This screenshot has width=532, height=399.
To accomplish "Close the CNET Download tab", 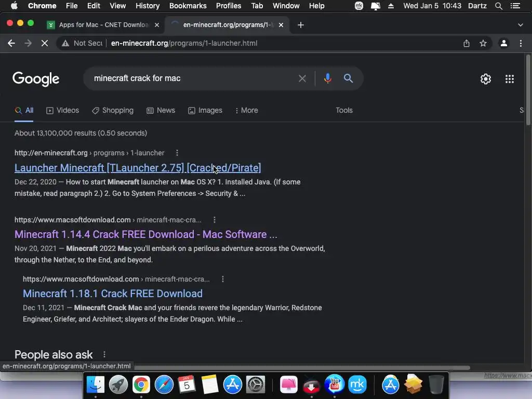I will [x=157, y=25].
